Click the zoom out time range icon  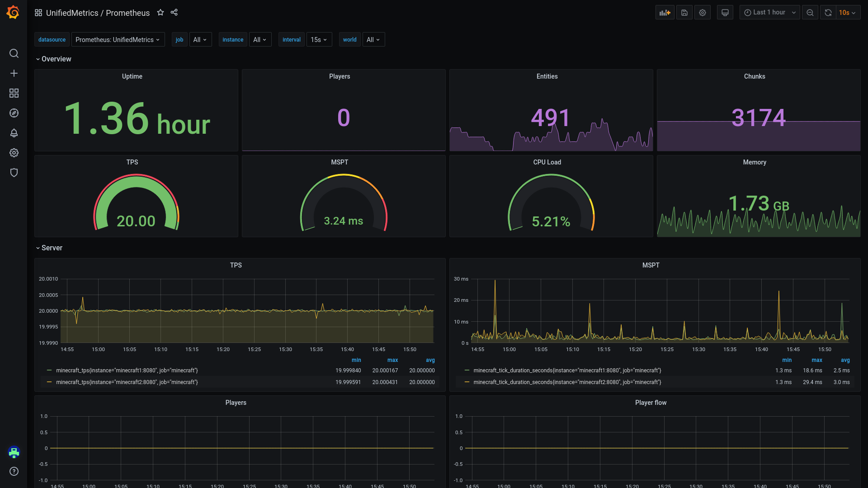click(810, 13)
